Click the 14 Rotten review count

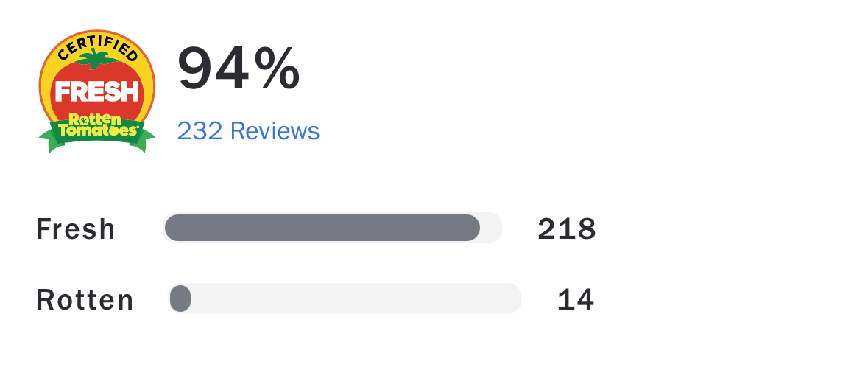pyautogui.click(x=576, y=300)
